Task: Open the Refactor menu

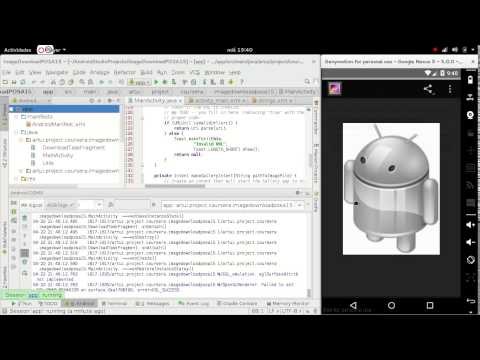Action: point(125,72)
